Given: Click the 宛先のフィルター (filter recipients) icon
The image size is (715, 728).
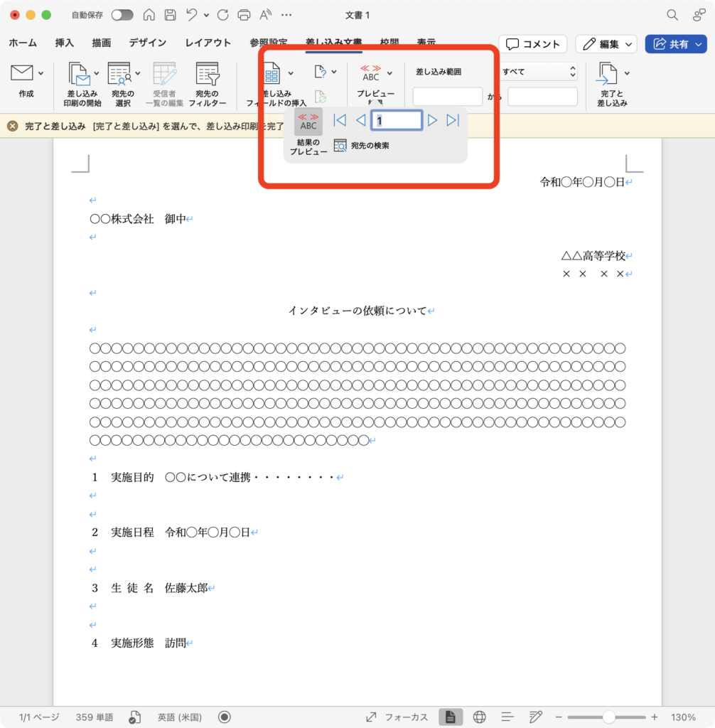Looking at the screenshot, I should (x=207, y=74).
